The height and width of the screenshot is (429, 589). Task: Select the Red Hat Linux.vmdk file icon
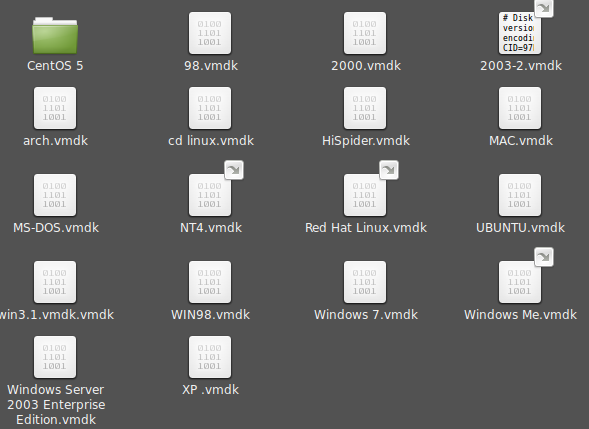(x=365, y=195)
